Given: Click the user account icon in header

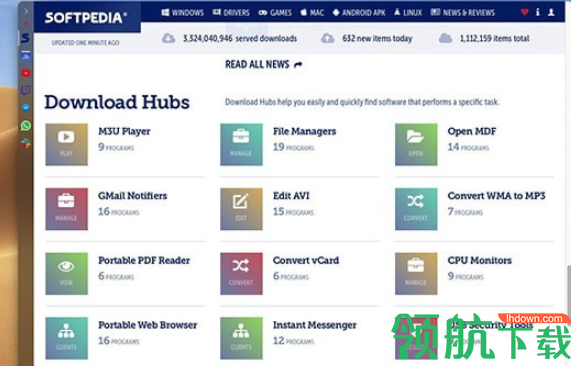Looking at the screenshot, I should point(551,12).
